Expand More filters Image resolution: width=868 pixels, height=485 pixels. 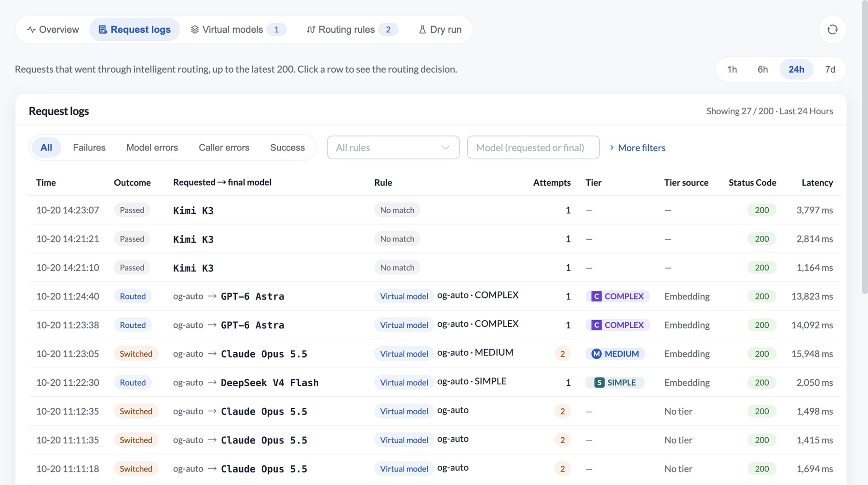(x=637, y=148)
